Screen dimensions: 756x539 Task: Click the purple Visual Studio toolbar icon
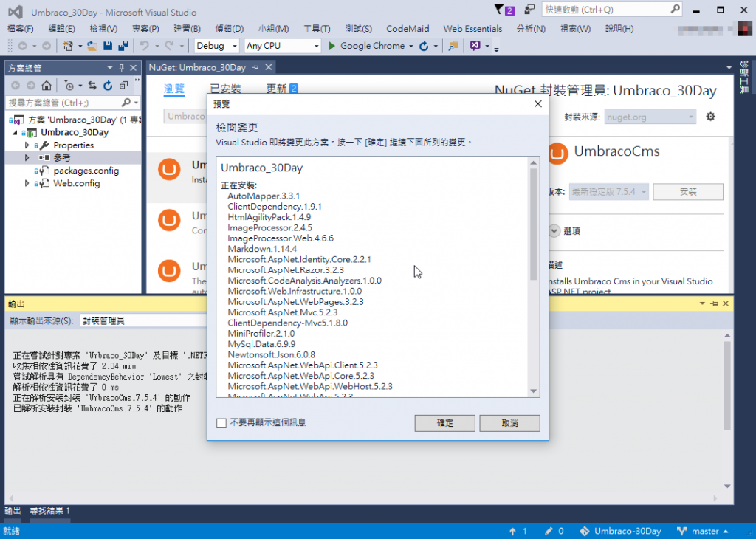(x=475, y=46)
